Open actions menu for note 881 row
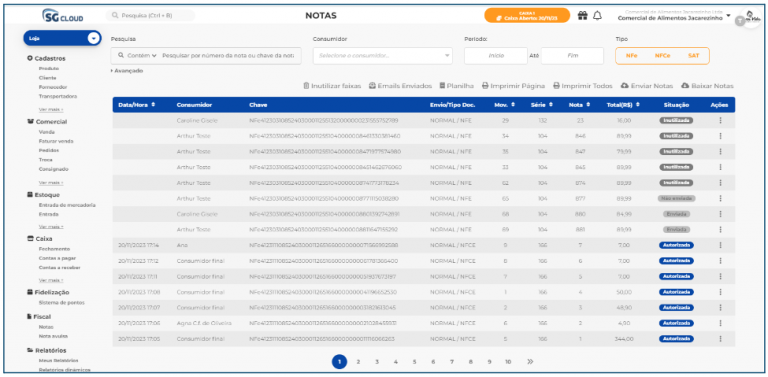This screenshot has width=768, height=377. [720, 229]
